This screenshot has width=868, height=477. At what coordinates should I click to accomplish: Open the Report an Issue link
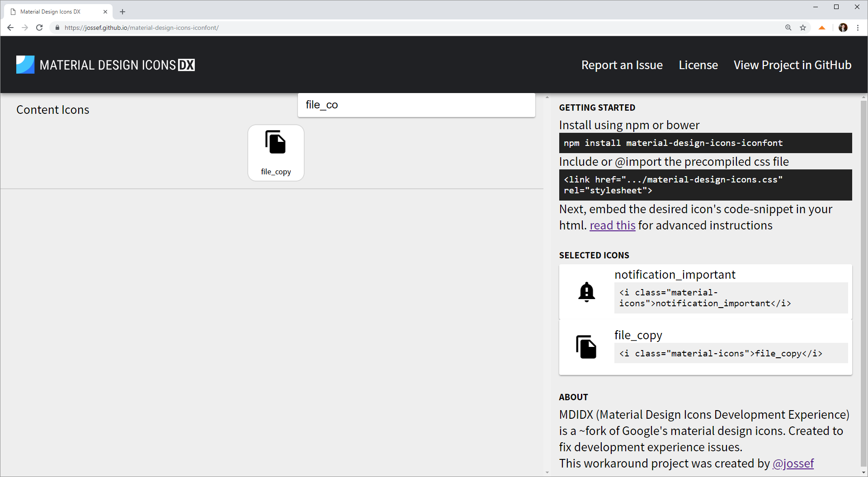coord(622,65)
